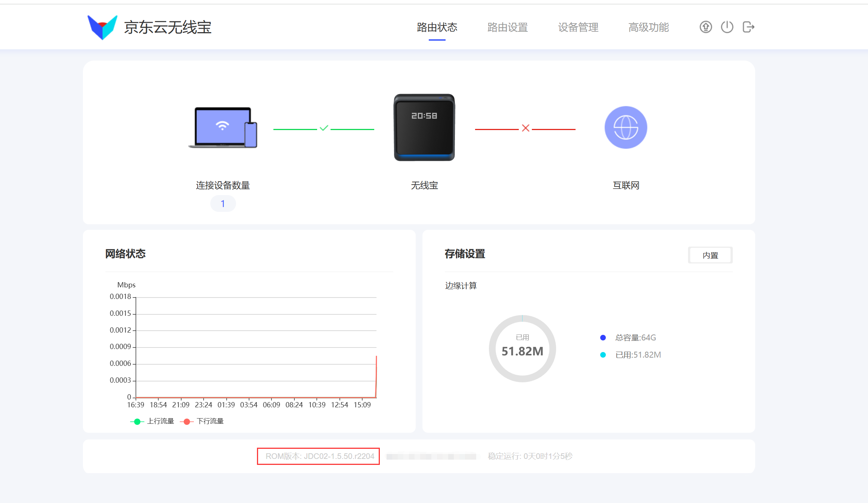Screen dimensions: 868x503
Task: Click the 总容量 blue legend dot
Action: pos(603,338)
